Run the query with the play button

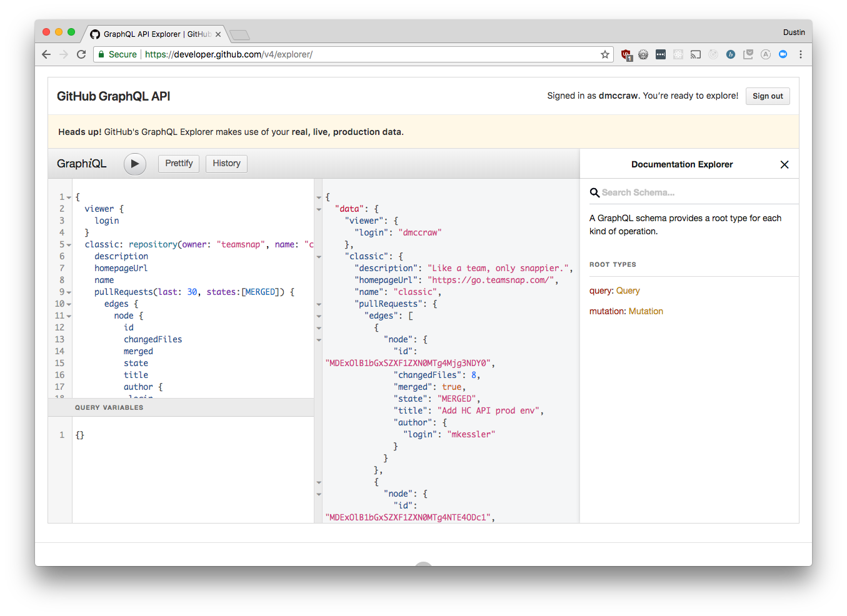[134, 164]
